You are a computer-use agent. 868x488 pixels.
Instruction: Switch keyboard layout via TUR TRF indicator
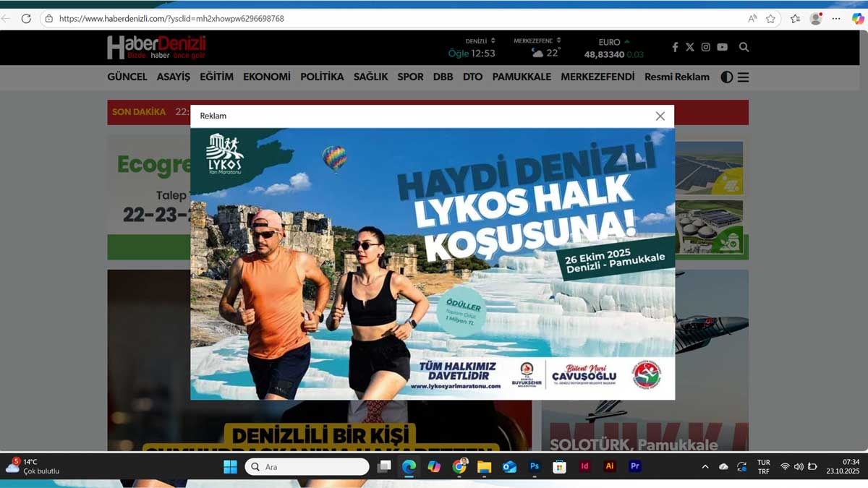pos(763,466)
